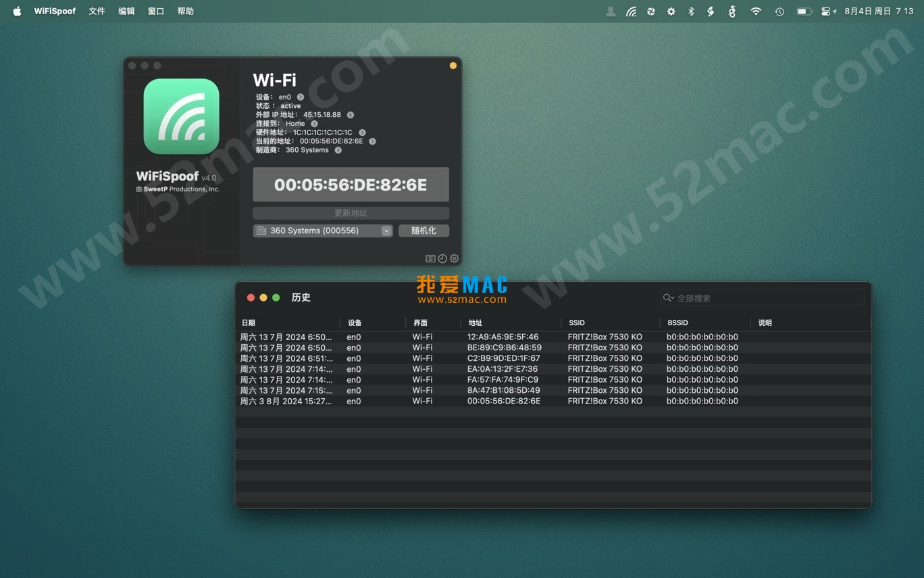Open the settings gear in WiFiSpoof window
The width and height of the screenshot is (924, 578).
(455, 258)
